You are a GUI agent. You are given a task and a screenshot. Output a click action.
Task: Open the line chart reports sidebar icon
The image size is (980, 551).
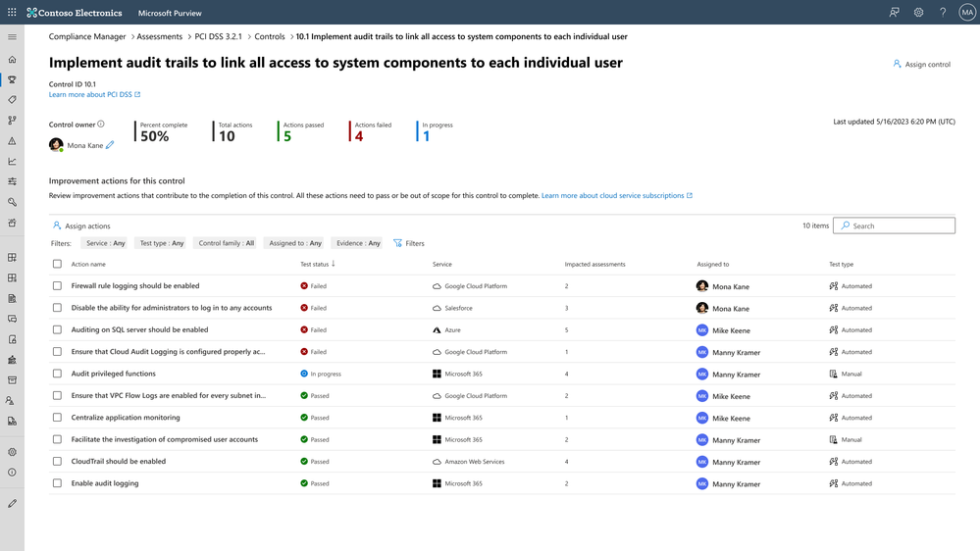pyautogui.click(x=12, y=161)
